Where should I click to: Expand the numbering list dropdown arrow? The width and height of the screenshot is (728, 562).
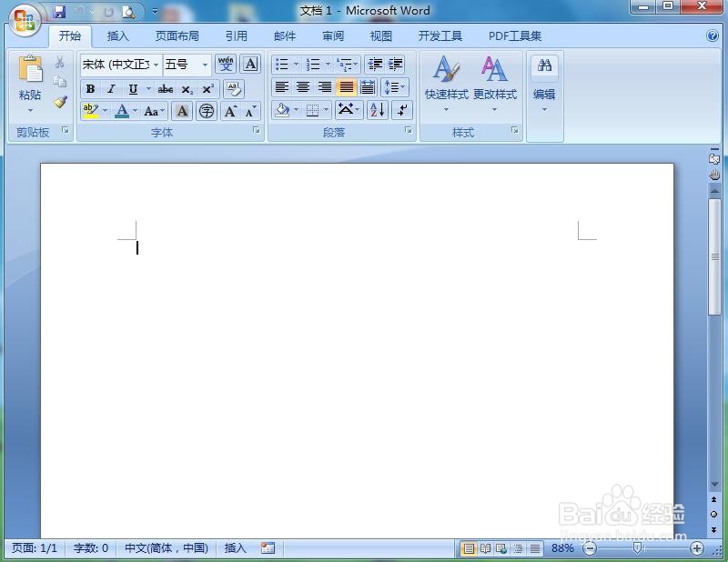coord(328,64)
